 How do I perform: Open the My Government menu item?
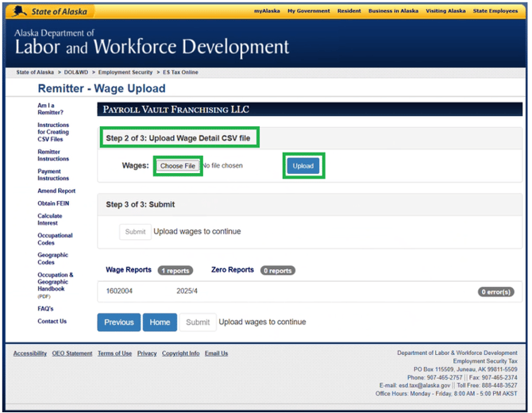309,11
